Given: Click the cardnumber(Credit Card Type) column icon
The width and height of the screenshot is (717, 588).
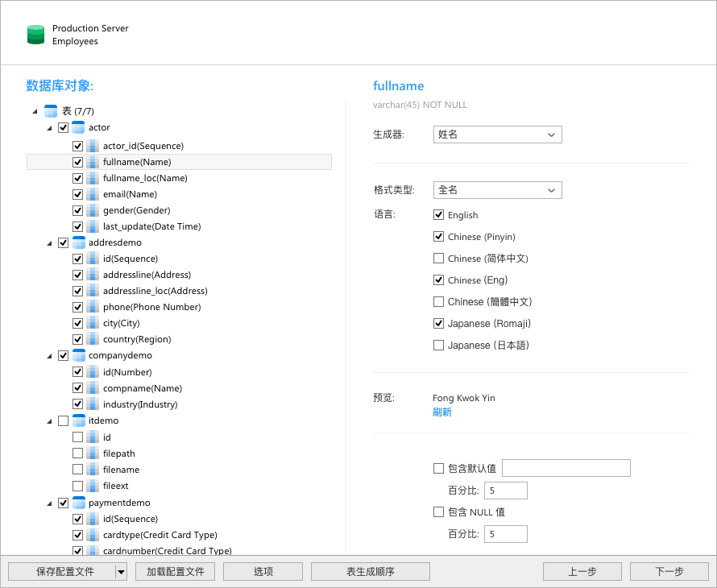Looking at the screenshot, I should tap(93, 550).
